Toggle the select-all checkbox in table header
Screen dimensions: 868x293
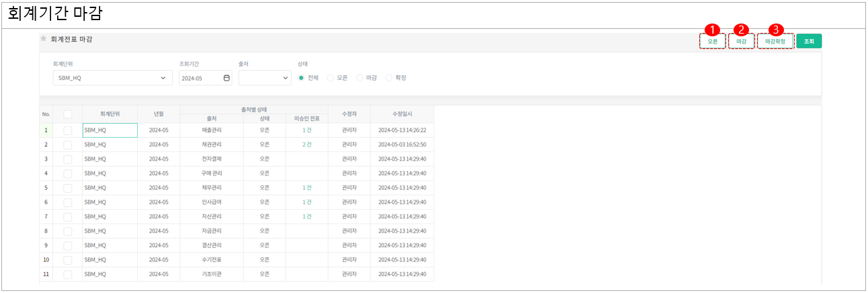pos(68,114)
